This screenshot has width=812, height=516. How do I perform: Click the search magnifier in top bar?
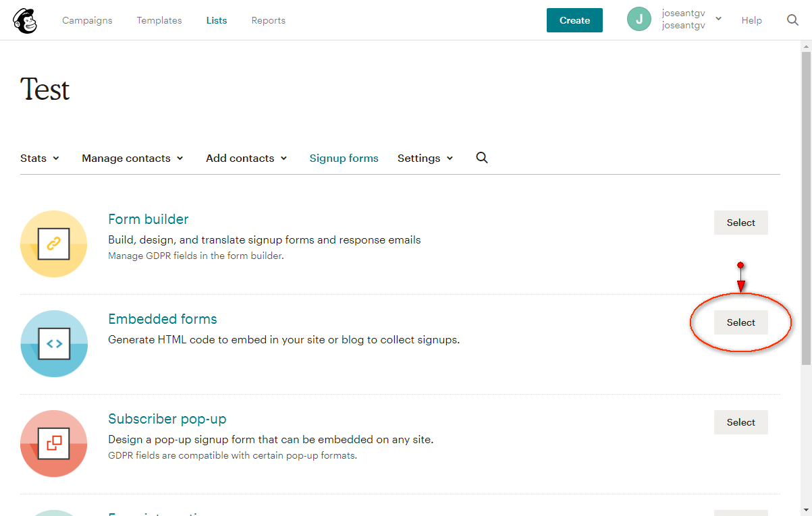(x=792, y=20)
